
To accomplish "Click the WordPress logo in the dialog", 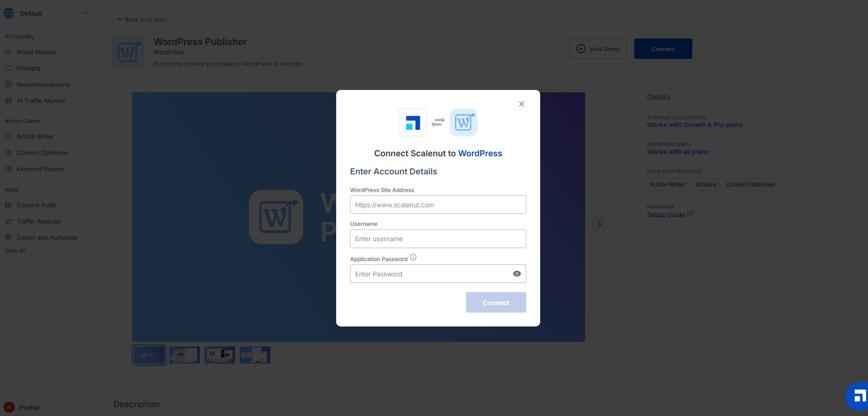I will (463, 122).
